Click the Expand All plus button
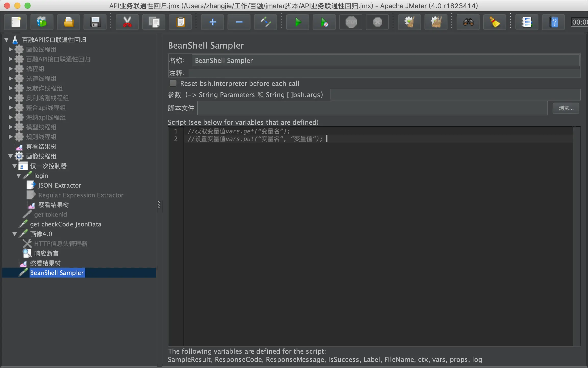Image resolution: width=588 pixels, height=368 pixels. tap(212, 22)
